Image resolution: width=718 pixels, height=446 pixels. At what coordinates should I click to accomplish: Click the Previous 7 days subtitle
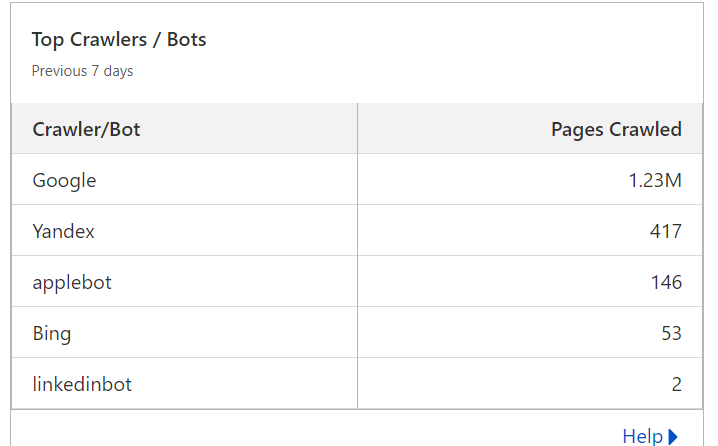(82, 71)
